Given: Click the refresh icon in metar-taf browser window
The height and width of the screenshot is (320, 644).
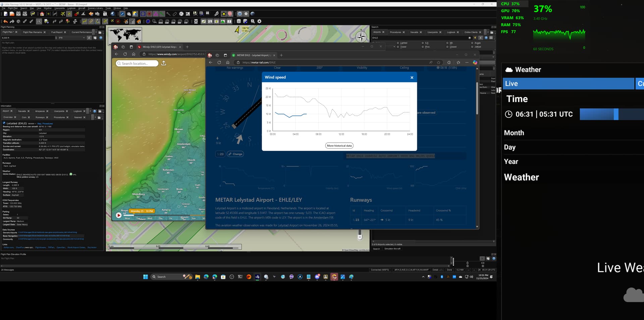Looking at the screenshot, I should tap(219, 62).
